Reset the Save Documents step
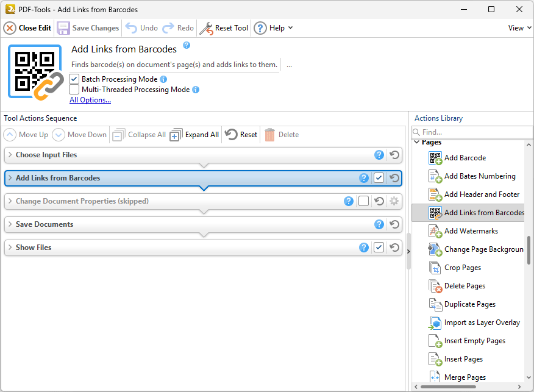 pyautogui.click(x=394, y=224)
